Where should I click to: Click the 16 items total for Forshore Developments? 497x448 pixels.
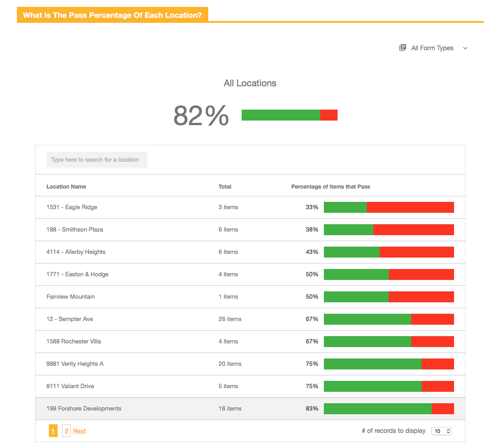click(230, 409)
